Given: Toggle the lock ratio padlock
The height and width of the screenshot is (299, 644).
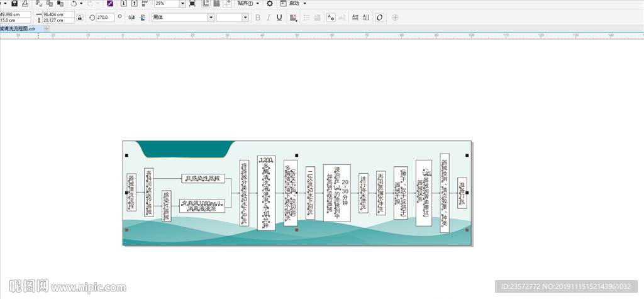Looking at the screenshot, I should pyautogui.click(x=80, y=18).
